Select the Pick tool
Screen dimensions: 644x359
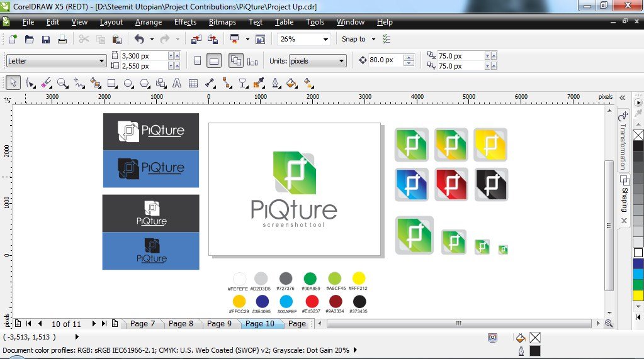click(x=13, y=83)
